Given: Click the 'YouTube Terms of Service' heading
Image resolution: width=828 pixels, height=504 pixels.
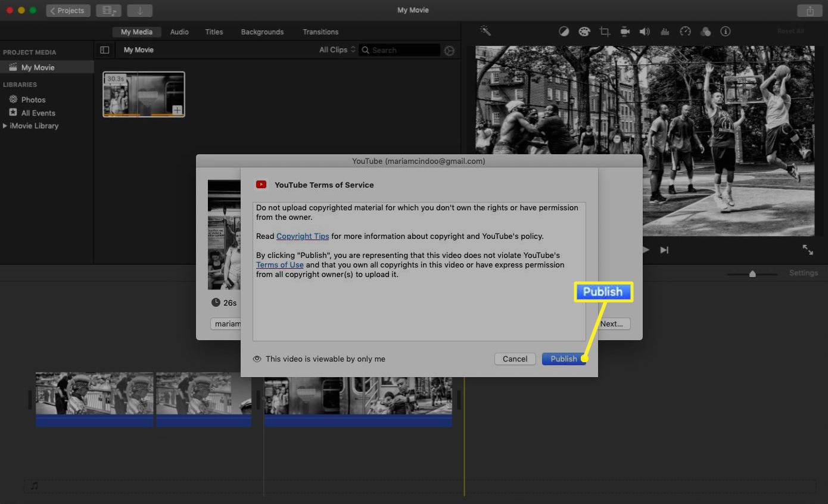Looking at the screenshot, I should (324, 185).
